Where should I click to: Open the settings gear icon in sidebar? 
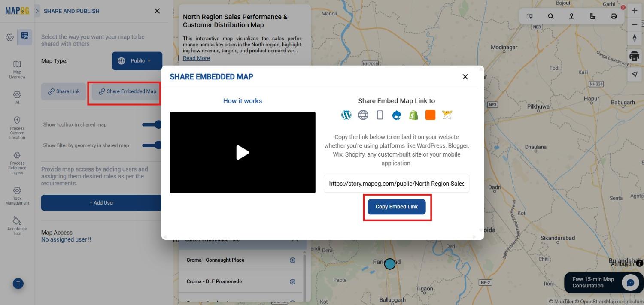[9, 37]
